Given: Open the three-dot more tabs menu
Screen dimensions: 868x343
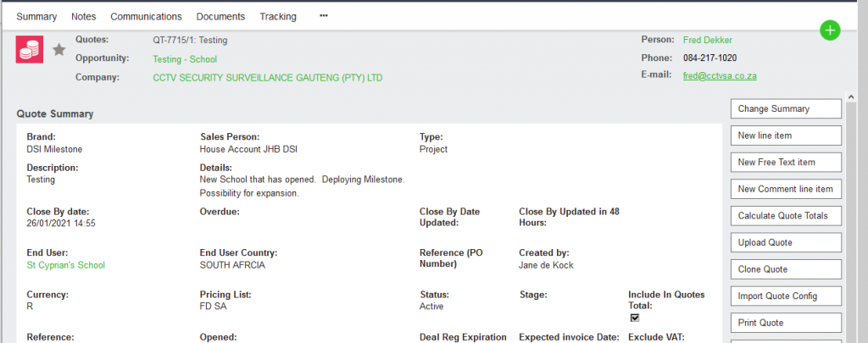Looking at the screenshot, I should [x=324, y=16].
